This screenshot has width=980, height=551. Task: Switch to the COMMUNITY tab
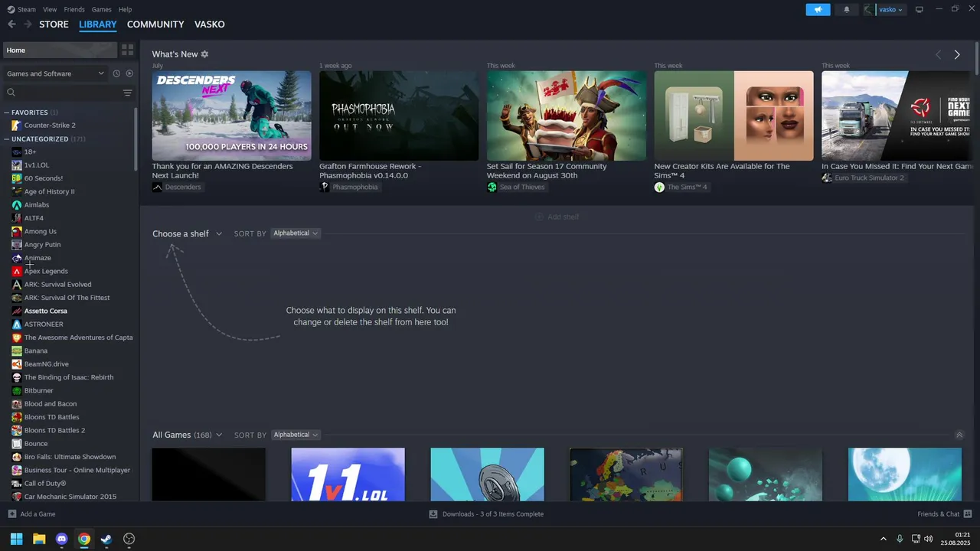155,24
